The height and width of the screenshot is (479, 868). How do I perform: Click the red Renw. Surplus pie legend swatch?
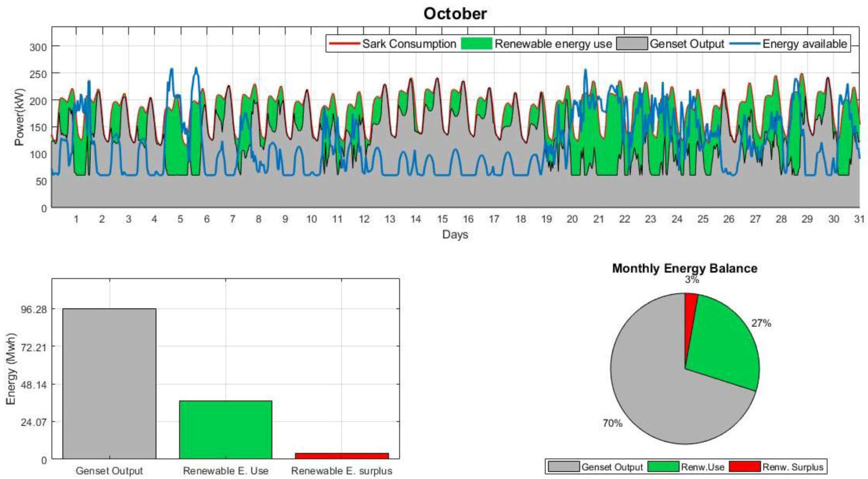(744, 467)
